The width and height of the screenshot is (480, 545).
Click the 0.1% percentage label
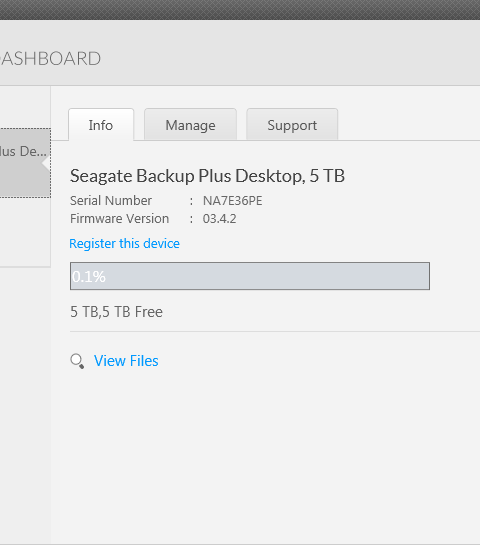pos(89,277)
